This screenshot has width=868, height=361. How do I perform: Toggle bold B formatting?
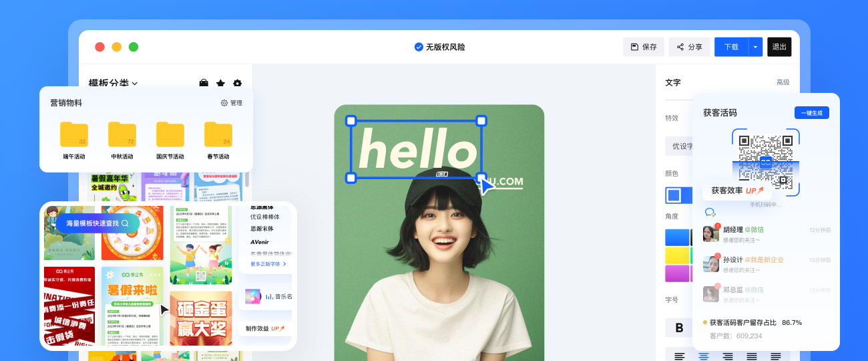pyautogui.click(x=679, y=328)
